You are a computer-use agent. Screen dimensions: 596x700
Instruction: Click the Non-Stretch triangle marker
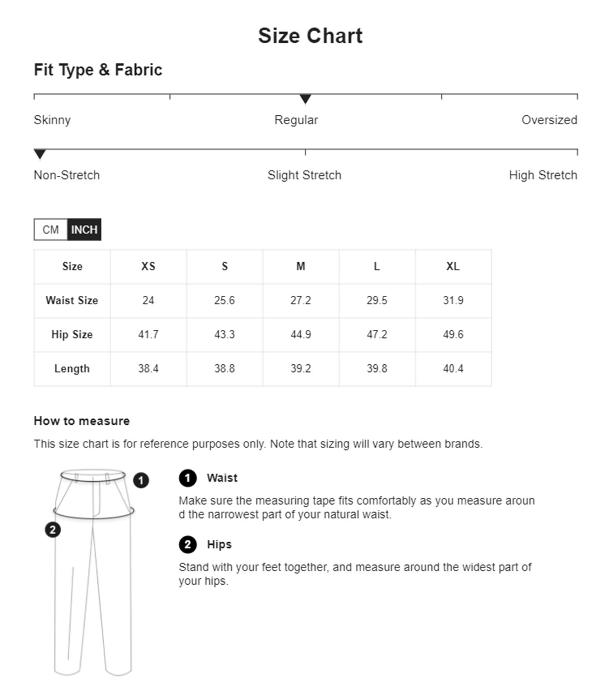pos(40,154)
